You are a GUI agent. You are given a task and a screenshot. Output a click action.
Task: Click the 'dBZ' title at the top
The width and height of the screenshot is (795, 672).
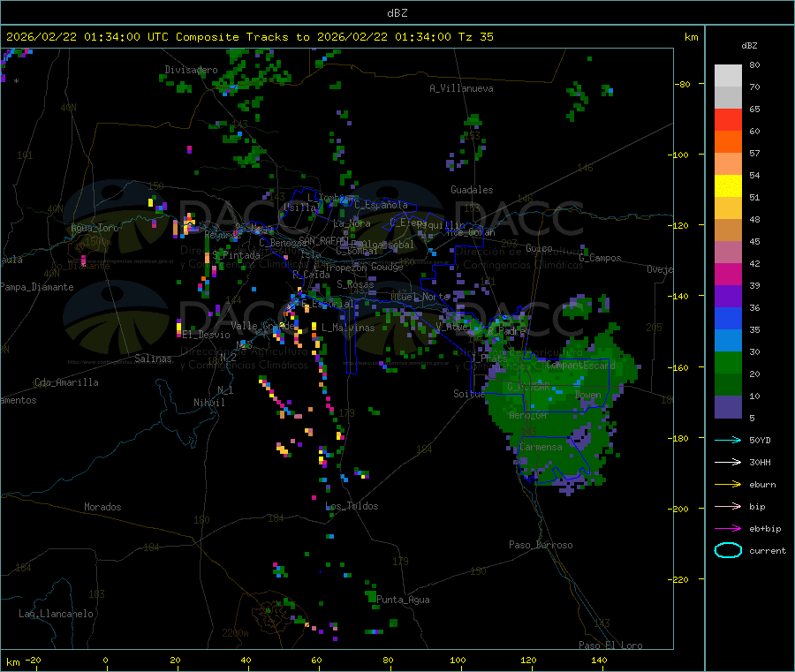[x=397, y=12]
